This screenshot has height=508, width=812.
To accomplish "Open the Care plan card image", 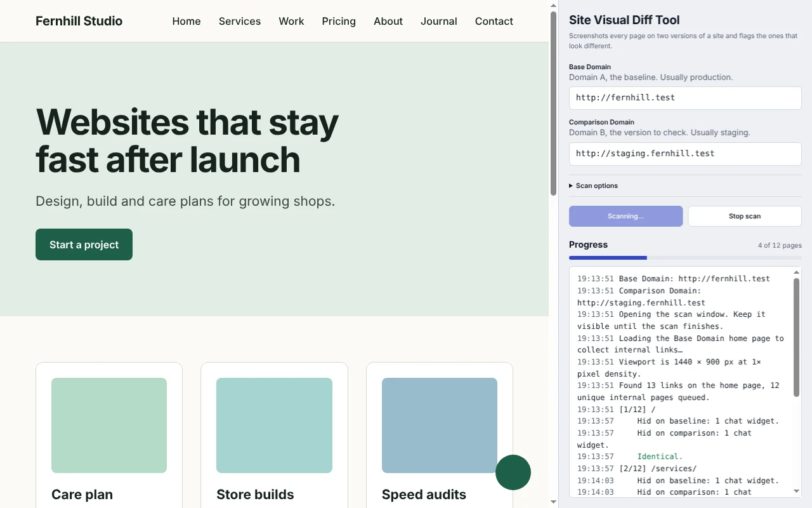I will (x=109, y=425).
